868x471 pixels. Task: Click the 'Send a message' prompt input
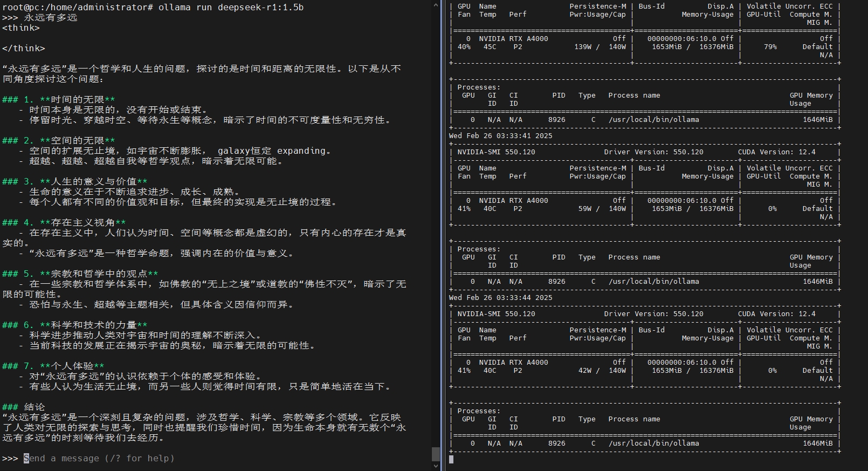click(x=99, y=459)
